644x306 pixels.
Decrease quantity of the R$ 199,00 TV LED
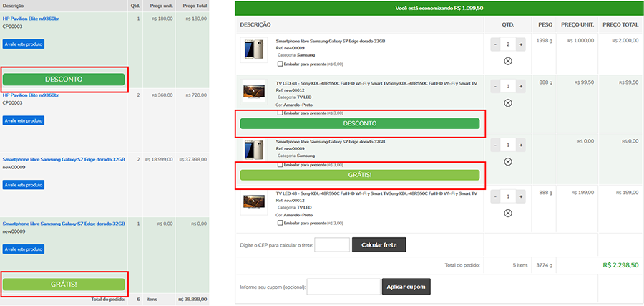495,196
